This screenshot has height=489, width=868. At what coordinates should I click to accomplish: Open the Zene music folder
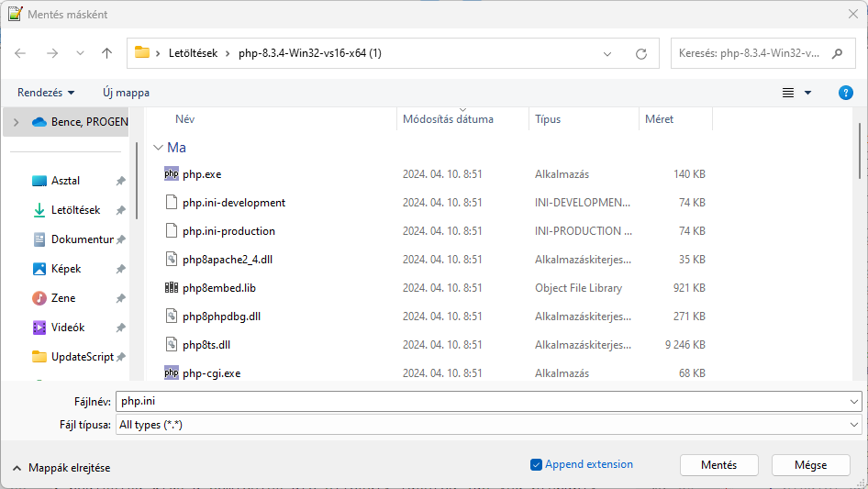coord(63,298)
